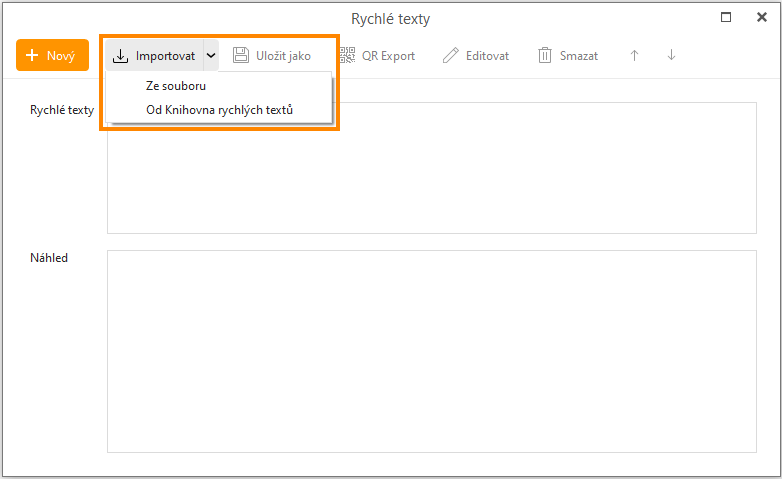Viewport: 782px width, 479px height.
Task: Click the floppy disk Uložit jako icon
Action: tap(241, 56)
